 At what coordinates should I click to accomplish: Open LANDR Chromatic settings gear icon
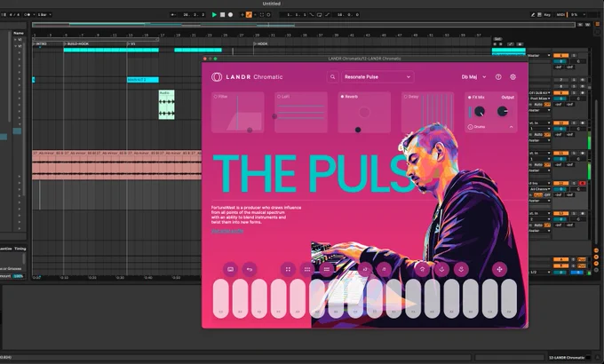513,77
